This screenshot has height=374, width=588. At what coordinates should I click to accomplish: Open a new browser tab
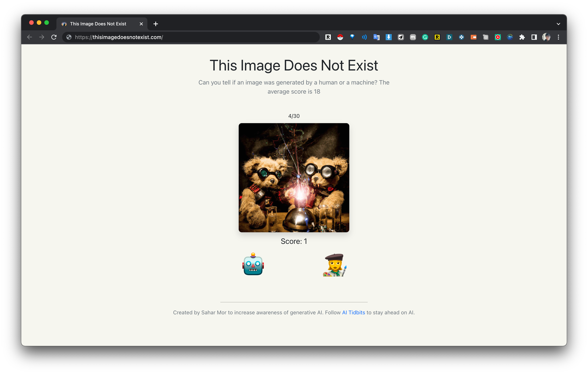156,24
